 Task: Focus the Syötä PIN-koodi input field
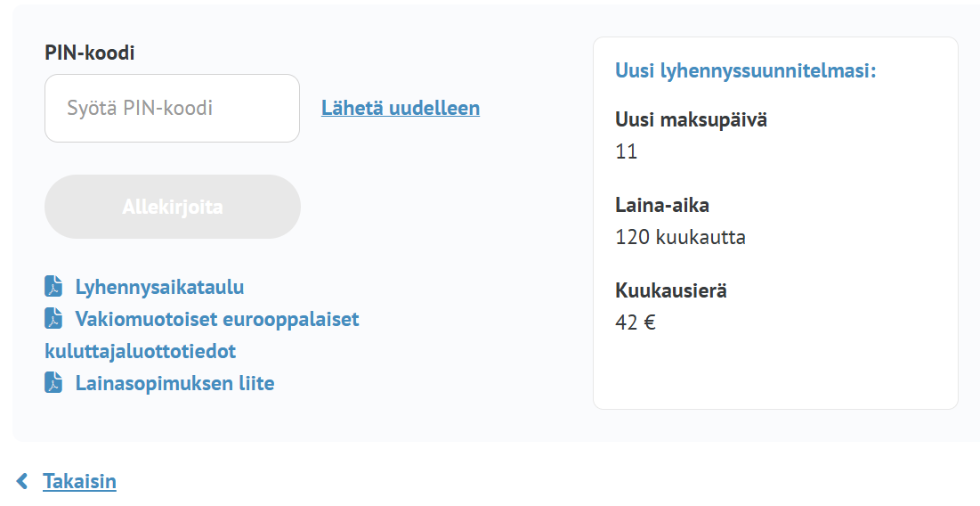(172, 109)
